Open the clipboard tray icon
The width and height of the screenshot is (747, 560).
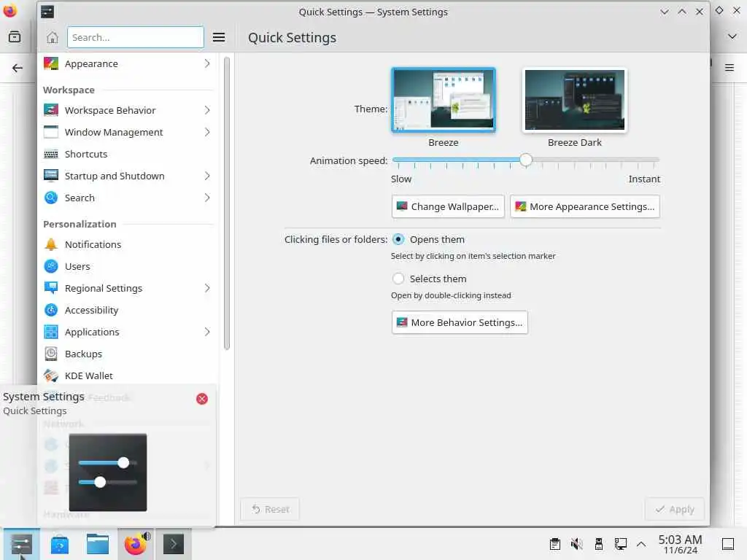pyautogui.click(x=555, y=544)
